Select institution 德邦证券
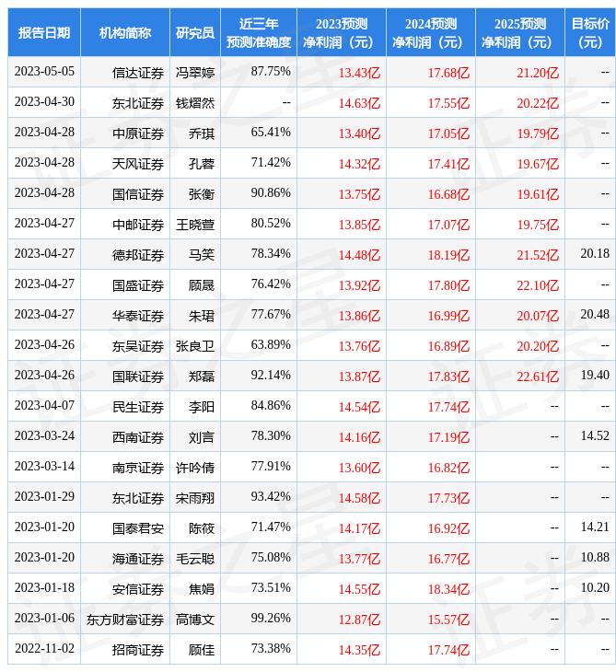This screenshot has height=672, width=616. [x=138, y=255]
